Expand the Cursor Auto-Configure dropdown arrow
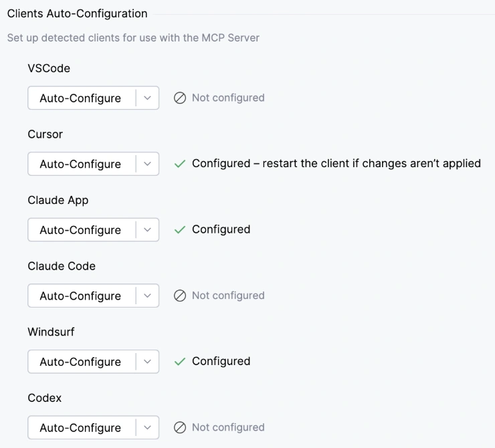This screenshot has height=448, width=495. click(148, 164)
